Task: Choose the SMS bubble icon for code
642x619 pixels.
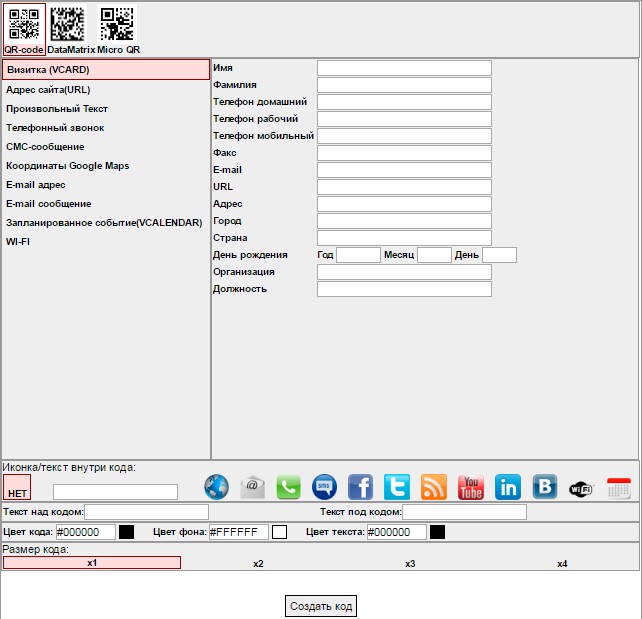Action: pyautogui.click(x=324, y=487)
